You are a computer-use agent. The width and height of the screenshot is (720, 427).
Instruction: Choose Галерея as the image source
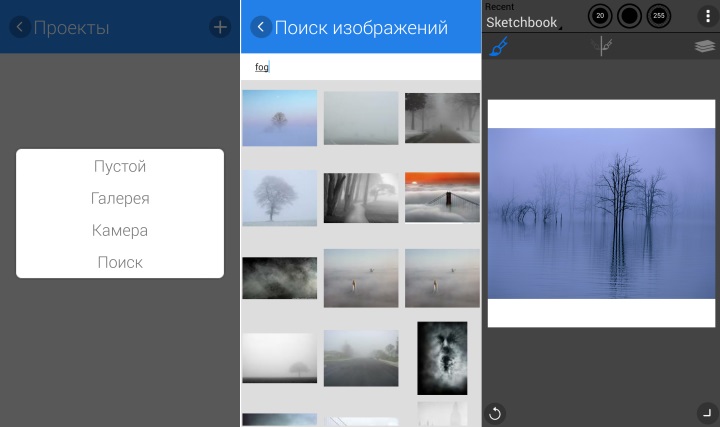click(120, 198)
